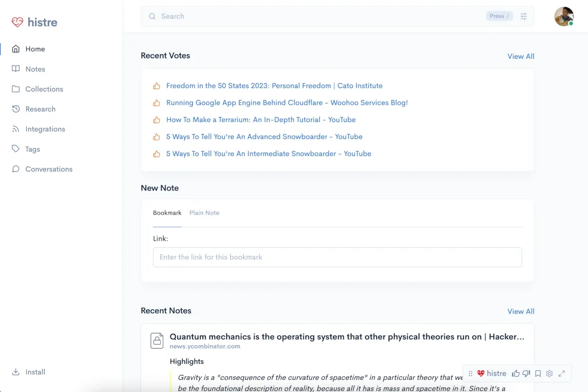Open search filter options icon
The width and height of the screenshot is (588, 392).
tap(523, 16)
